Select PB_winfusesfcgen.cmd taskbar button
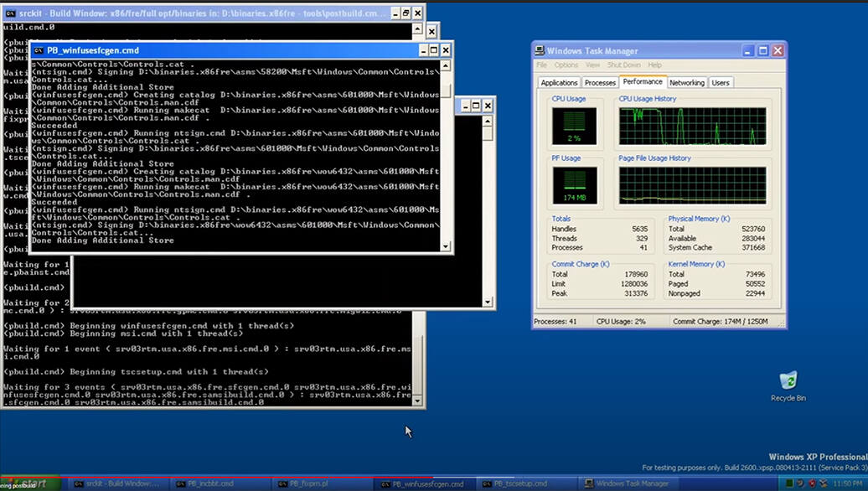Image resolution: width=868 pixels, height=491 pixels. point(423,483)
